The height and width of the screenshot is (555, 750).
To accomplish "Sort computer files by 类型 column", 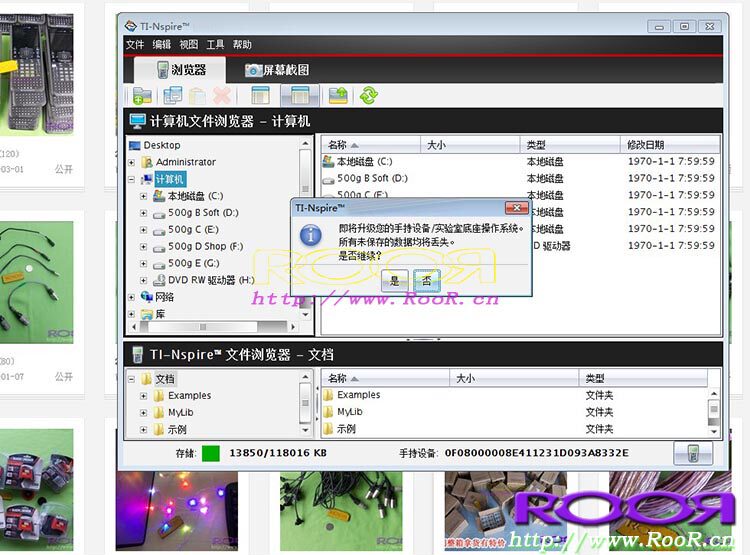I will pos(570,144).
